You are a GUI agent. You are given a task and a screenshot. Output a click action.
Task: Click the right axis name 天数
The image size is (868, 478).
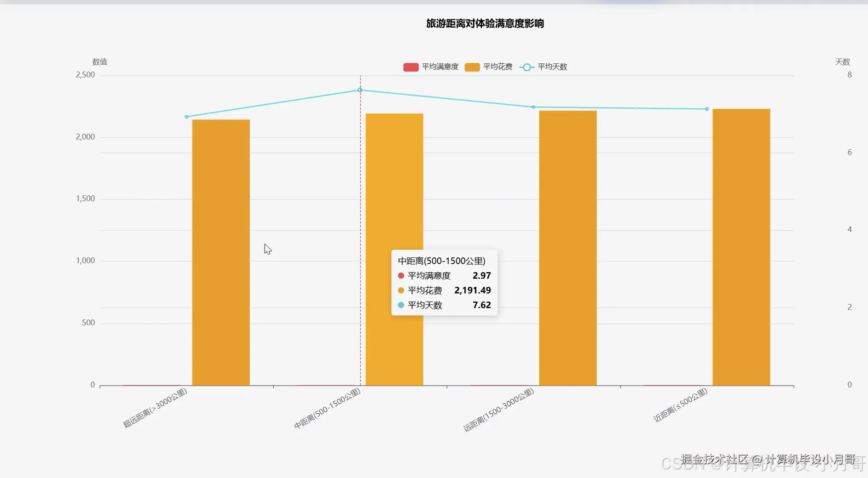[x=843, y=62]
